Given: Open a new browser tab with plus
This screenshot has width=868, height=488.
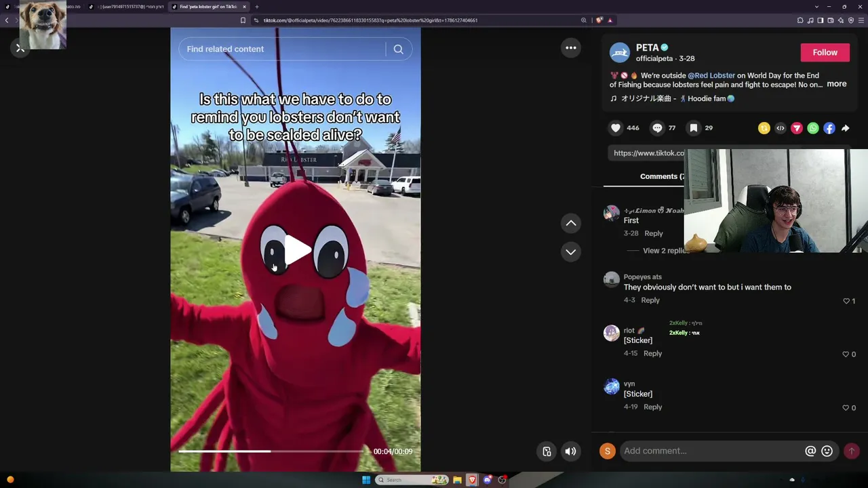Looking at the screenshot, I should coord(257,7).
